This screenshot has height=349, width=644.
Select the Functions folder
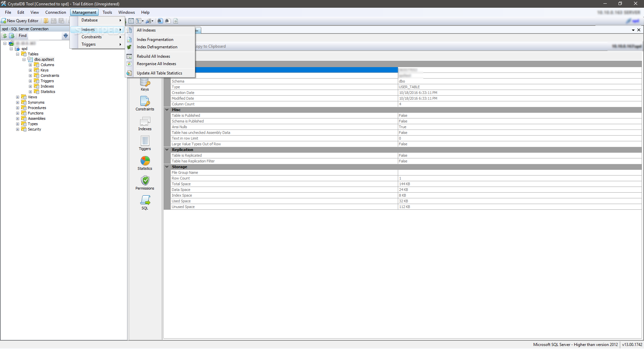(x=36, y=113)
